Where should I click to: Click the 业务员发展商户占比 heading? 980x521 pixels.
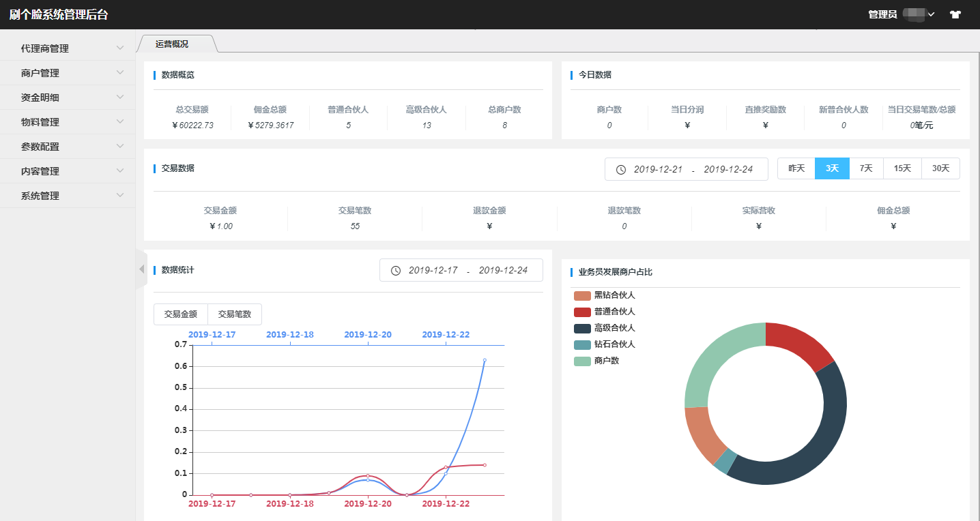pyautogui.click(x=616, y=271)
